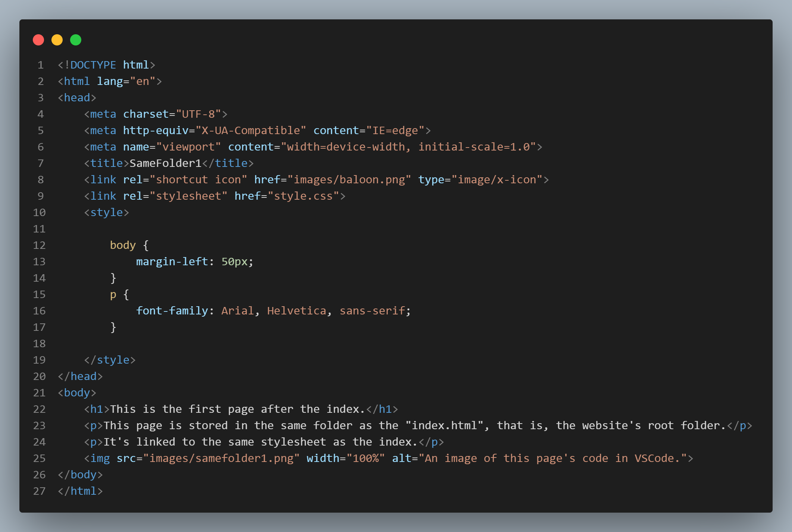792x532 pixels.
Task: Click the yellow minimize dot
Action: (x=57, y=40)
